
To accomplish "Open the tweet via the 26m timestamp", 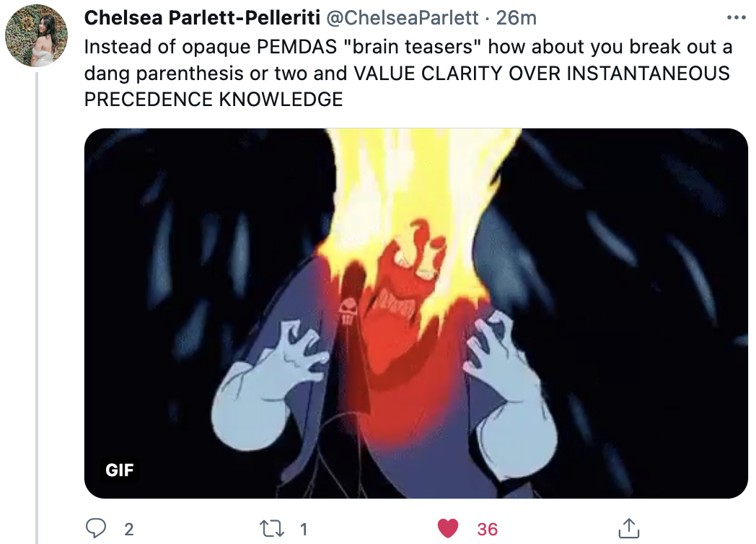I will 517,18.
